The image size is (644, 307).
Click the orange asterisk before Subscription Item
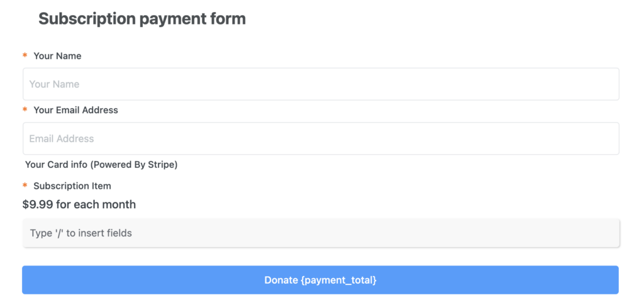[x=25, y=186]
